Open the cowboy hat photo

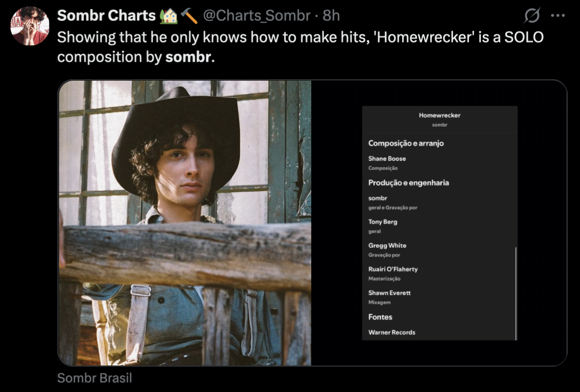[185, 223]
